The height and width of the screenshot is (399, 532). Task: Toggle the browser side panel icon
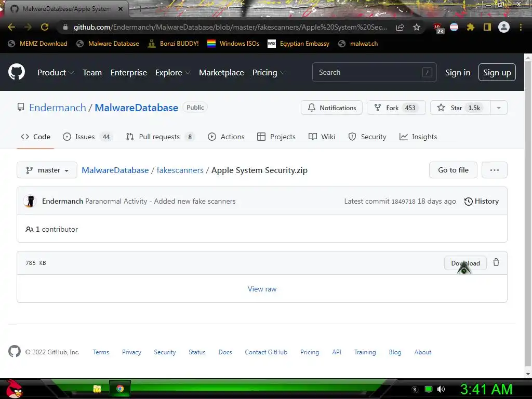[487, 27]
